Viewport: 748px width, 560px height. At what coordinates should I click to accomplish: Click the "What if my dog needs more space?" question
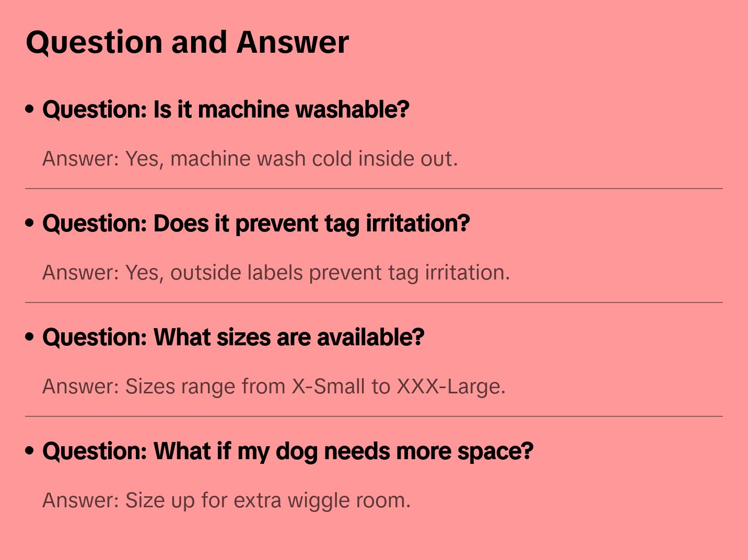point(288,451)
